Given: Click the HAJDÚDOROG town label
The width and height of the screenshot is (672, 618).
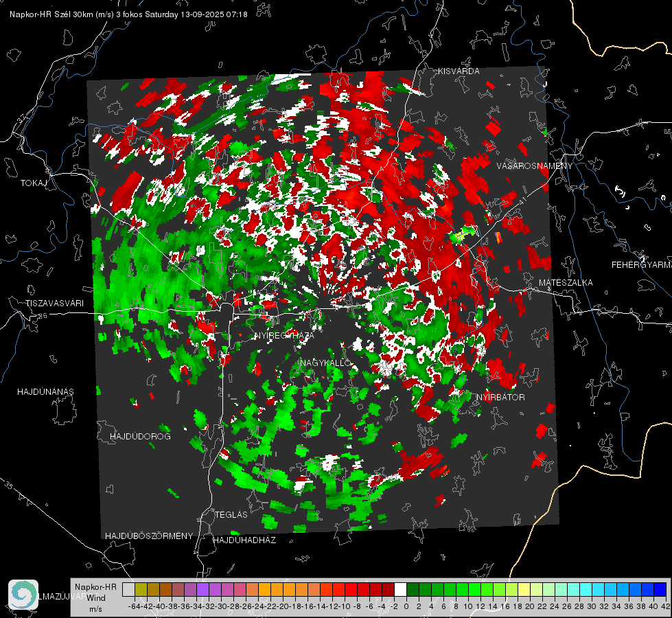Looking at the screenshot, I should [140, 436].
